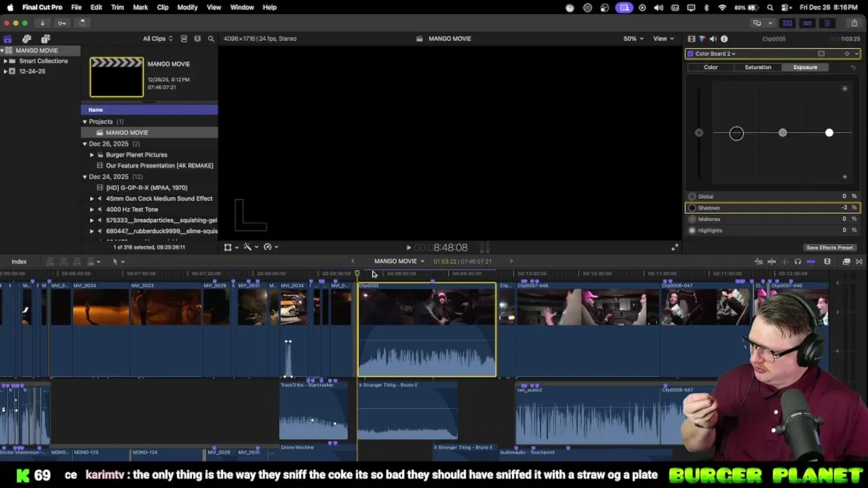The height and width of the screenshot is (488, 868).
Task: Expand Smart Collections in sidebar
Action: tap(5, 61)
